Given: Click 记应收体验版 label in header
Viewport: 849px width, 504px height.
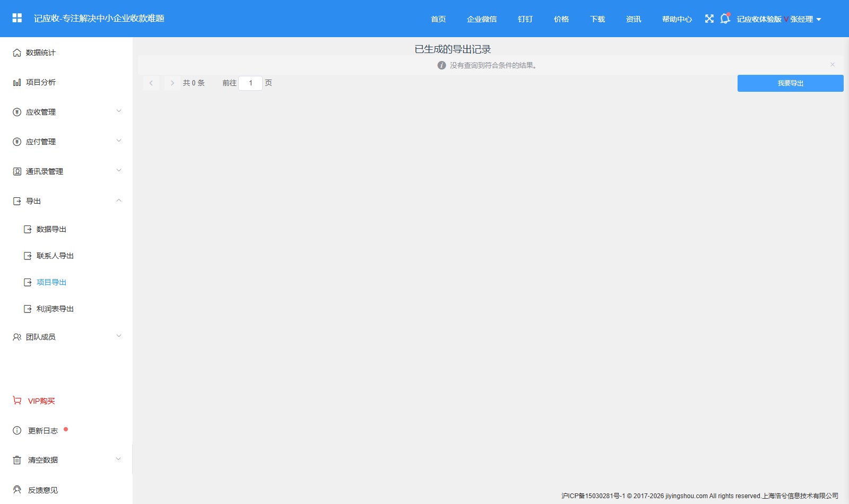Looking at the screenshot, I should click(759, 19).
